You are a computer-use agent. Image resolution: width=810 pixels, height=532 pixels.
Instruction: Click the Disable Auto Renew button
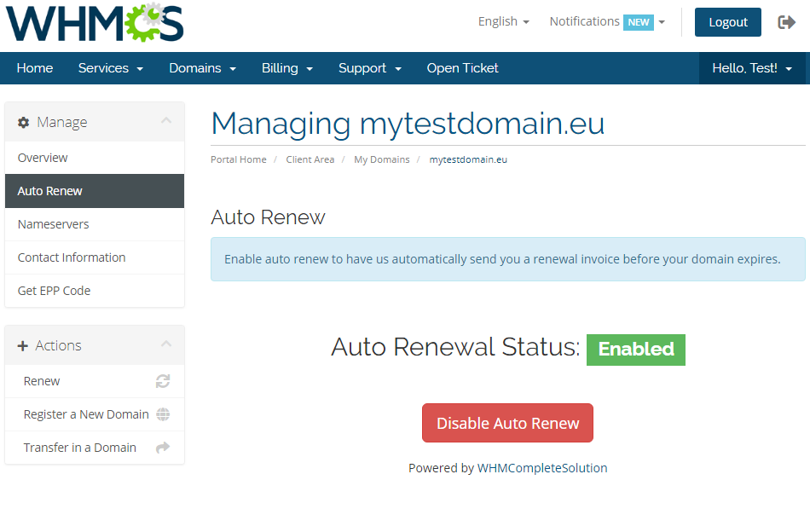click(x=507, y=423)
